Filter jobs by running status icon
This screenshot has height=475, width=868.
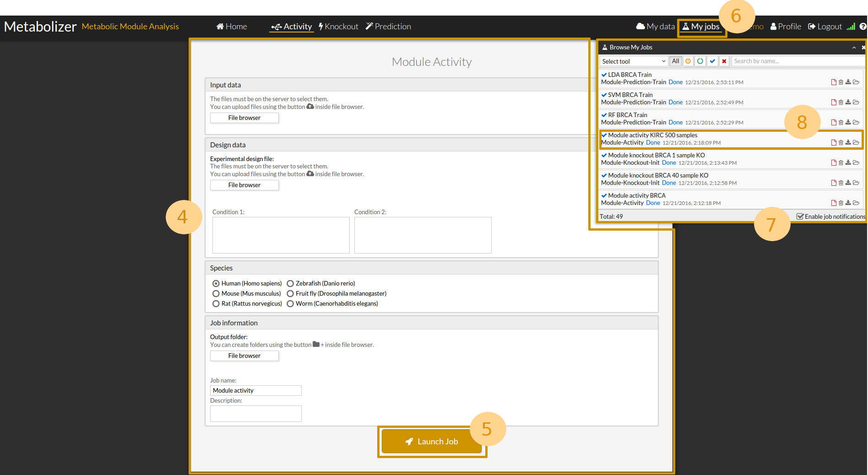700,61
